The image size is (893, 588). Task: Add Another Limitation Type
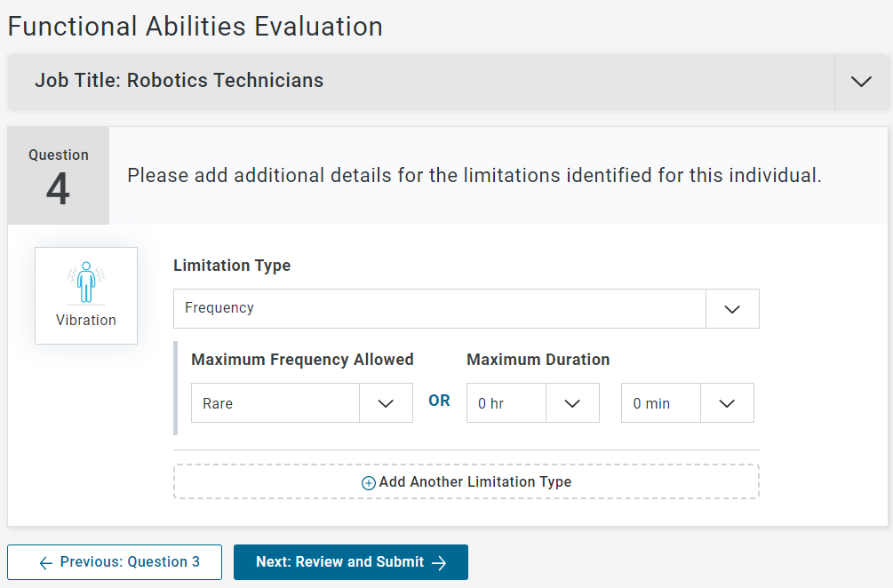(474, 482)
